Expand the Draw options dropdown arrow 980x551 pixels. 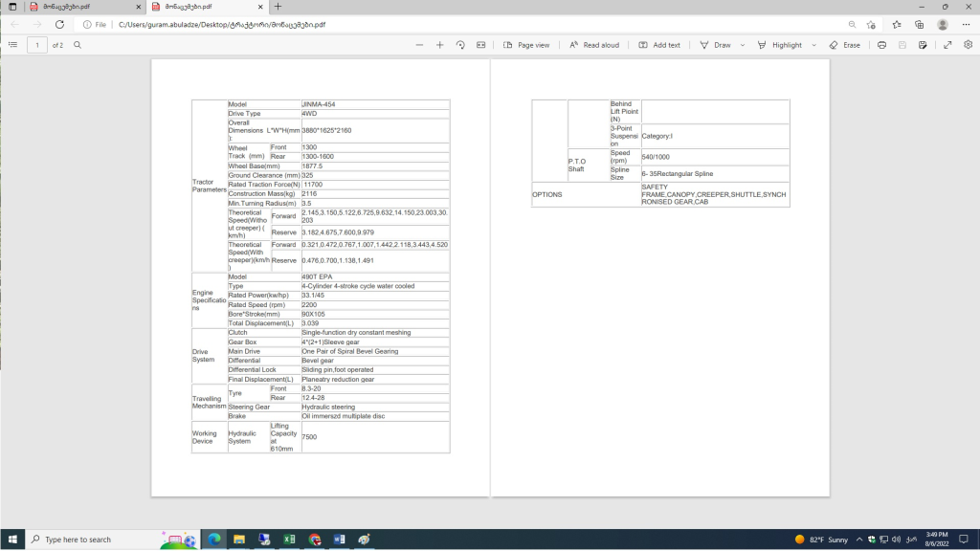[743, 45]
